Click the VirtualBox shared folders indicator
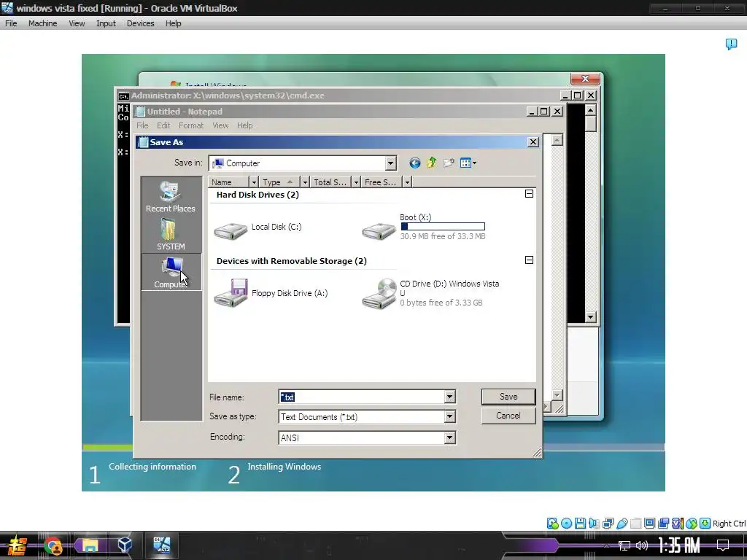 coord(635,524)
